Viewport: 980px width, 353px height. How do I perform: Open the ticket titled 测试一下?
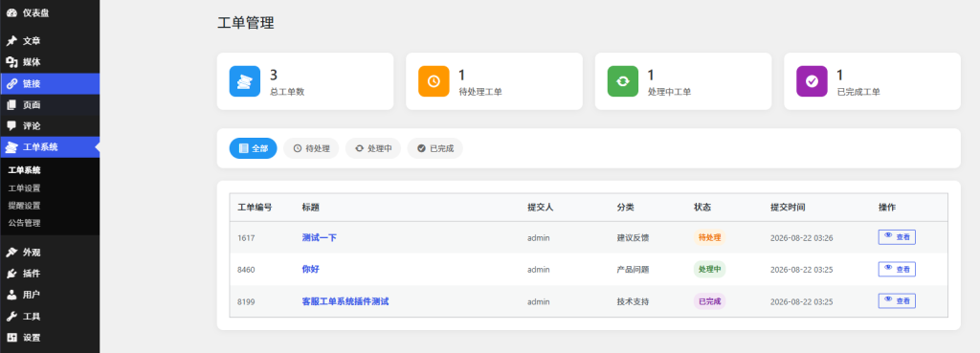click(x=320, y=237)
